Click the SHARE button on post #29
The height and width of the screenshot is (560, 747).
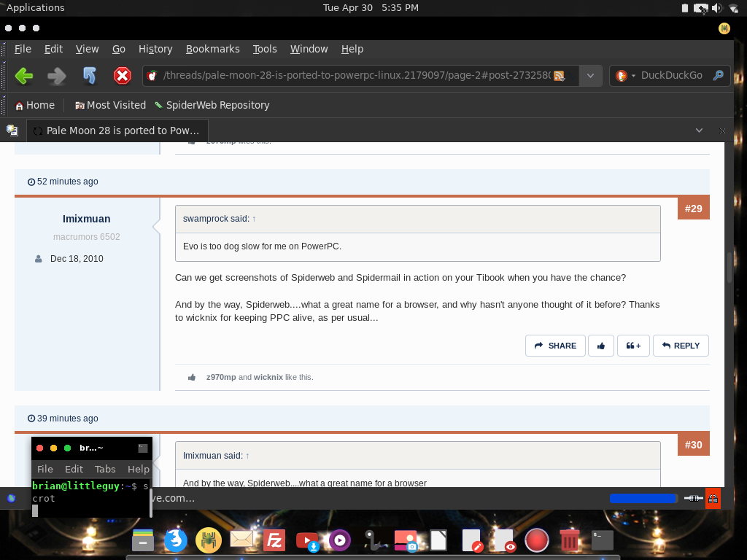[555, 346]
